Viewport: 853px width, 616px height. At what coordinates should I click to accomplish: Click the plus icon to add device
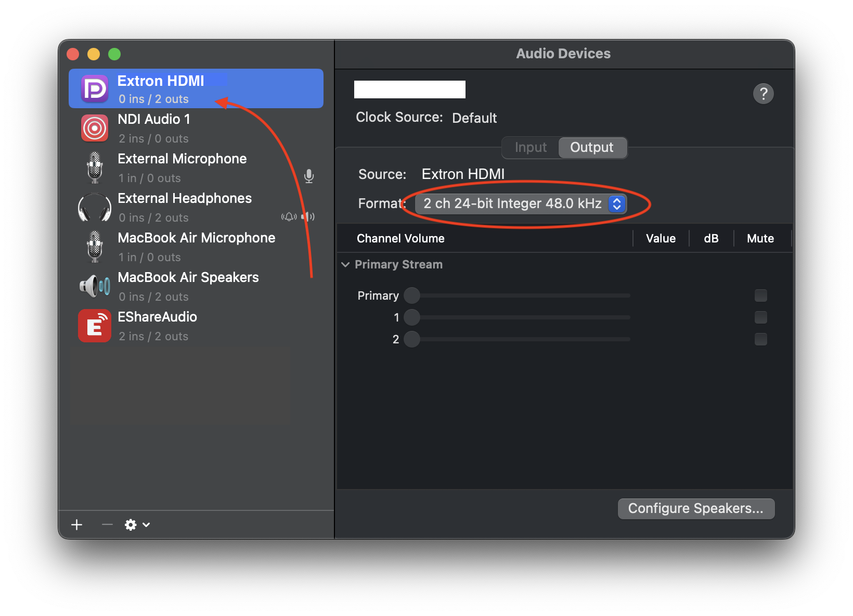pyautogui.click(x=77, y=524)
